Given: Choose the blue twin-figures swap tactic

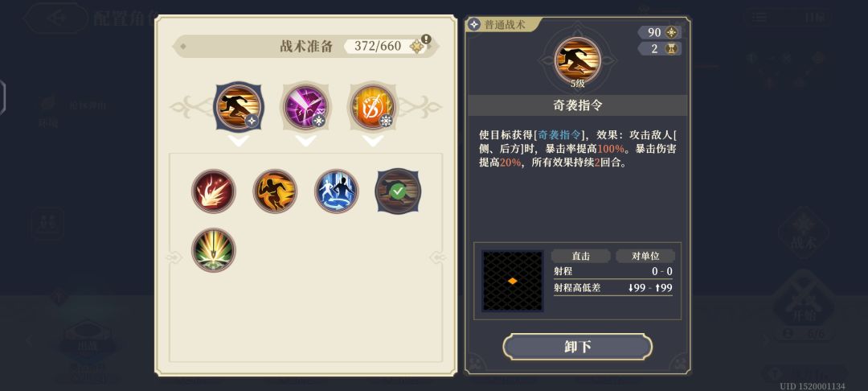Looking at the screenshot, I should [337, 191].
